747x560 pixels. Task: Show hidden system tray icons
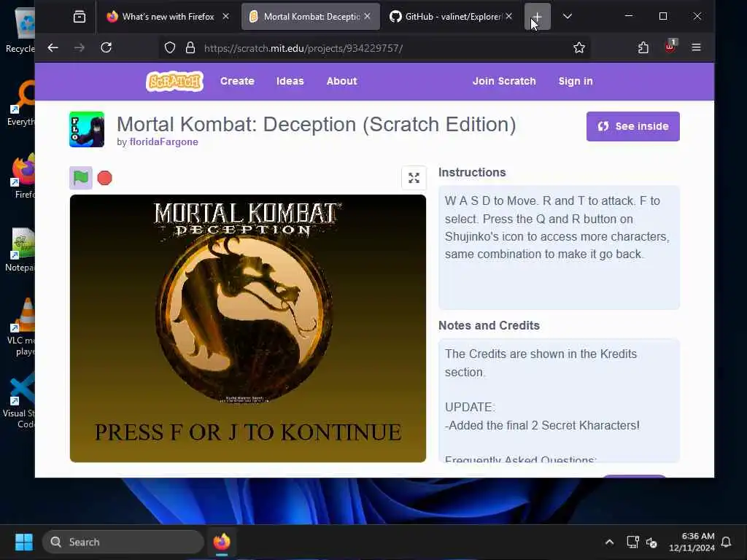pyautogui.click(x=609, y=542)
